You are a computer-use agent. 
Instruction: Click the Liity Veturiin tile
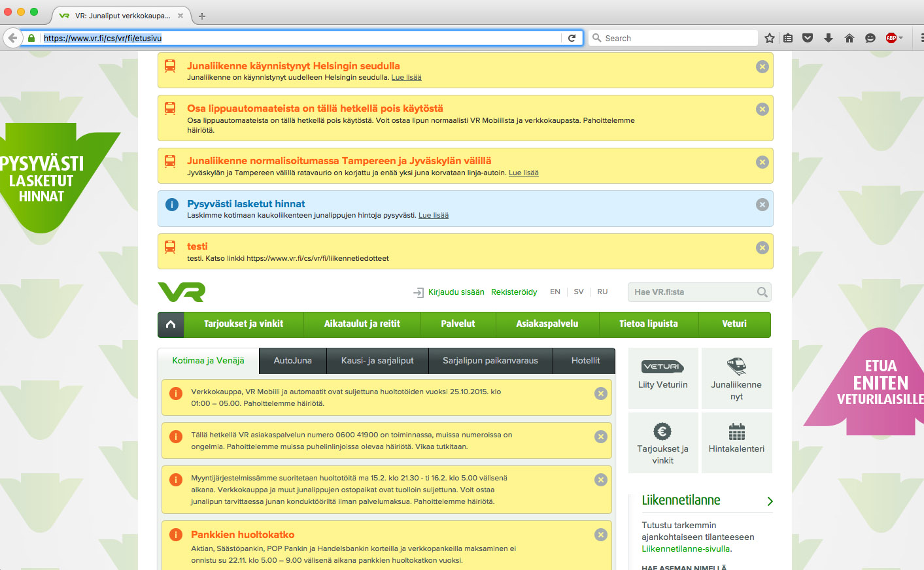662,378
